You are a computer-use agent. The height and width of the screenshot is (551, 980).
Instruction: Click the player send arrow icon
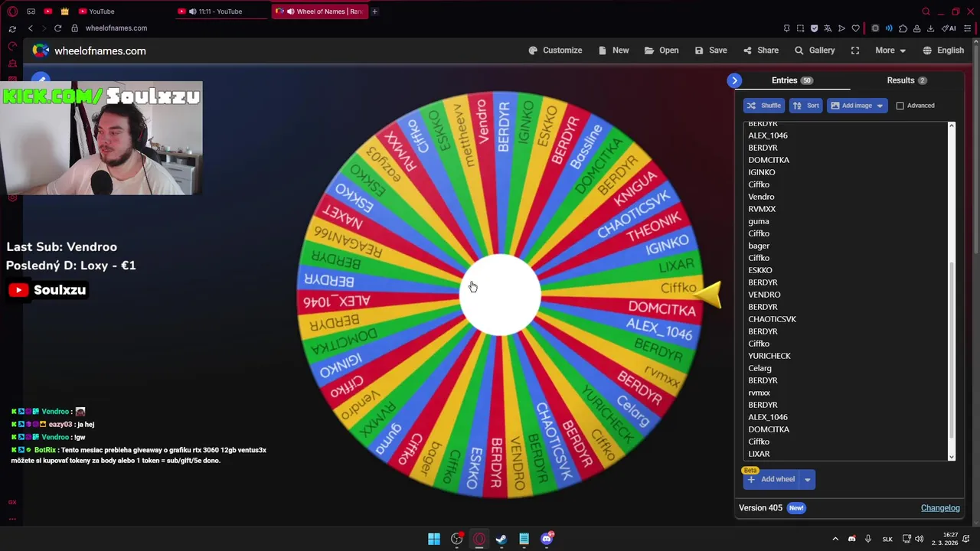(841, 28)
